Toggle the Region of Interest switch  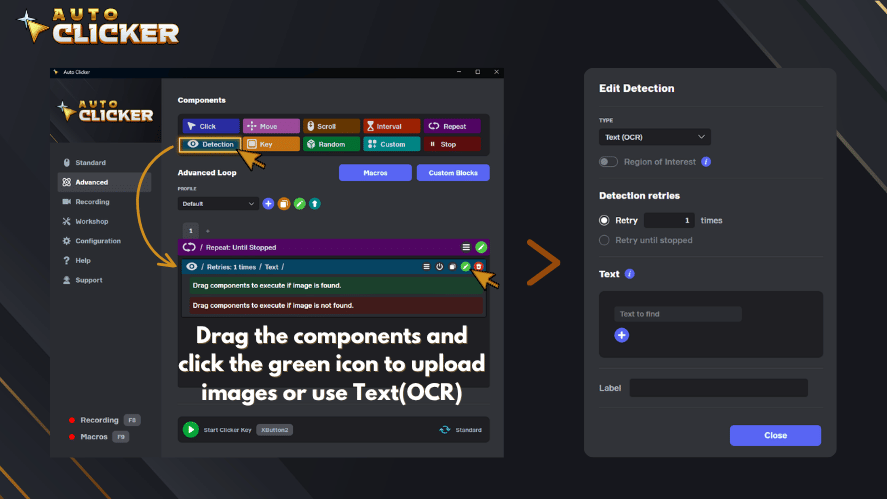[x=608, y=162]
